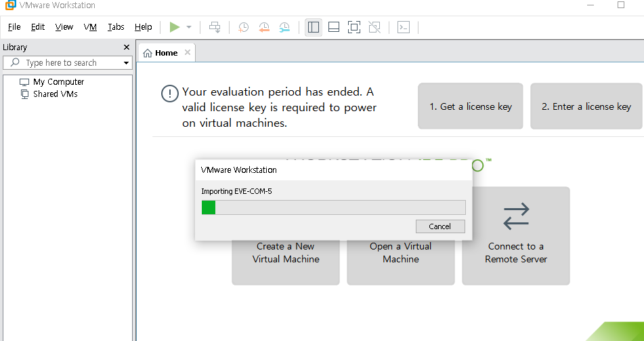
Task: Click the home icon on Home tab
Action: [148, 53]
